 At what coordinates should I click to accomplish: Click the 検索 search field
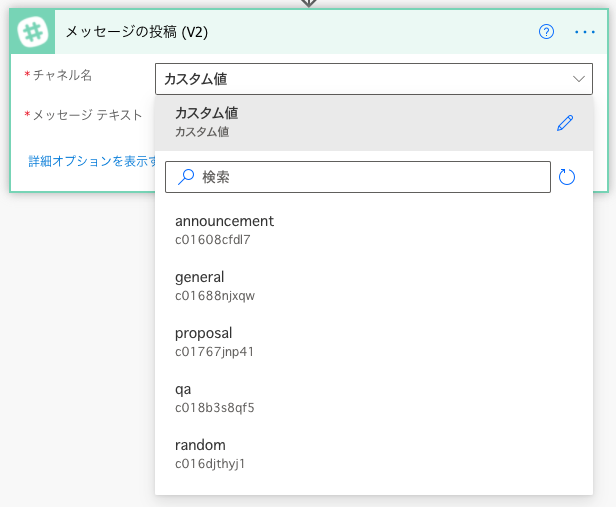point(370,177)
